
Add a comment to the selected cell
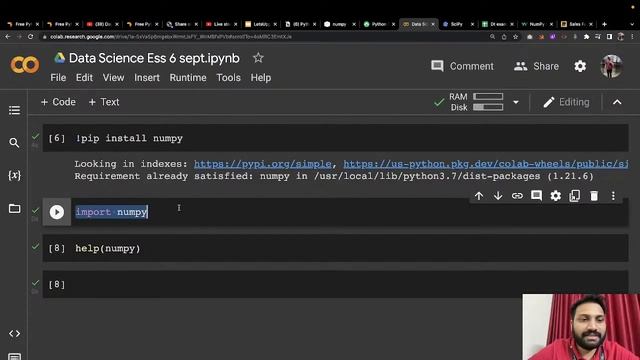536,196
